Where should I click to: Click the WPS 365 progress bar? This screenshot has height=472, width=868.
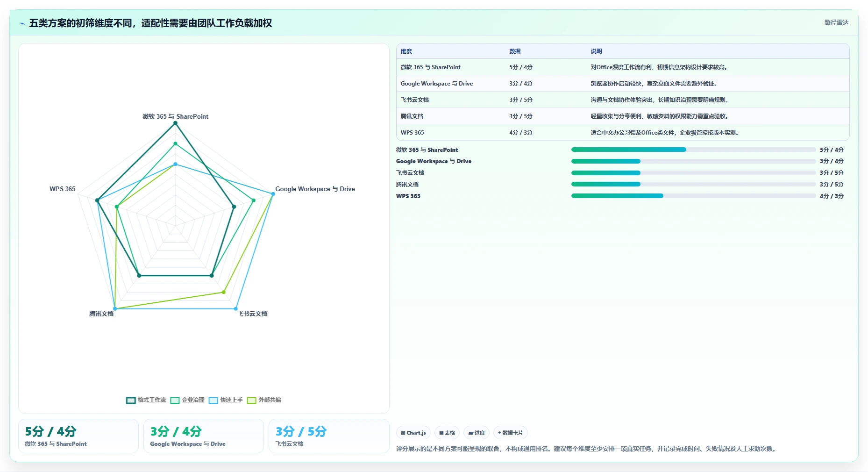pyautogui.click(x=693, y=196)
